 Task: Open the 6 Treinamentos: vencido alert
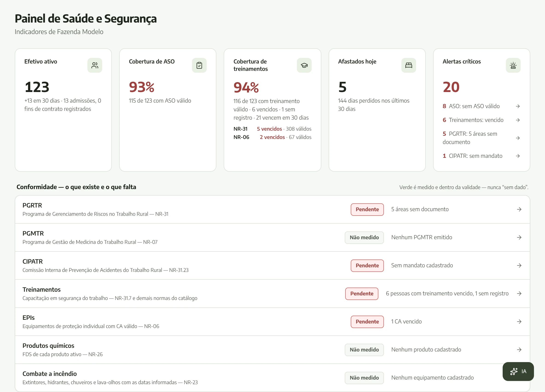[x=481, y=120]
